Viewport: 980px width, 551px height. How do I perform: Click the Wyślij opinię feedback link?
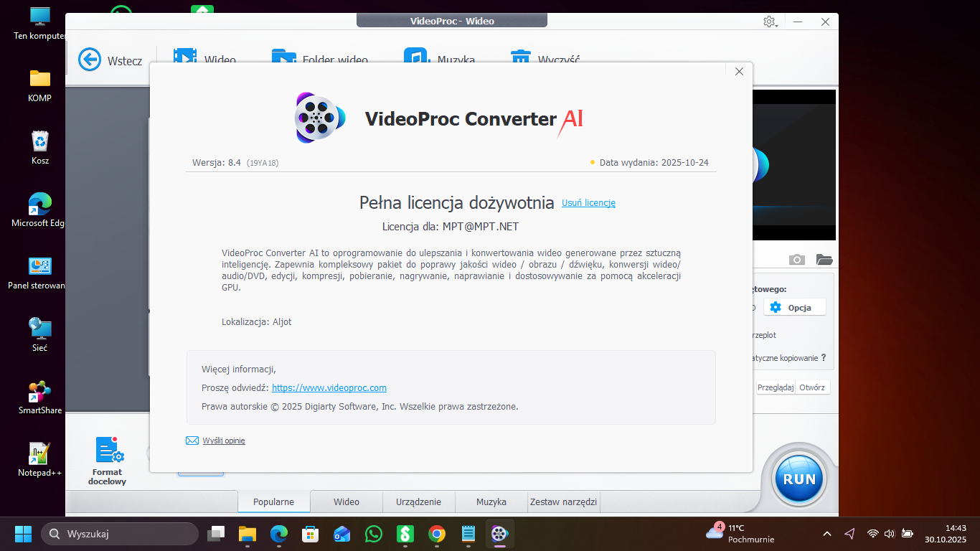[223, 441]
